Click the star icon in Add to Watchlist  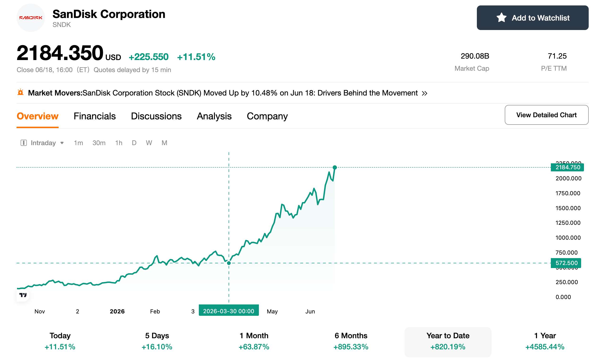click(501, 17)
